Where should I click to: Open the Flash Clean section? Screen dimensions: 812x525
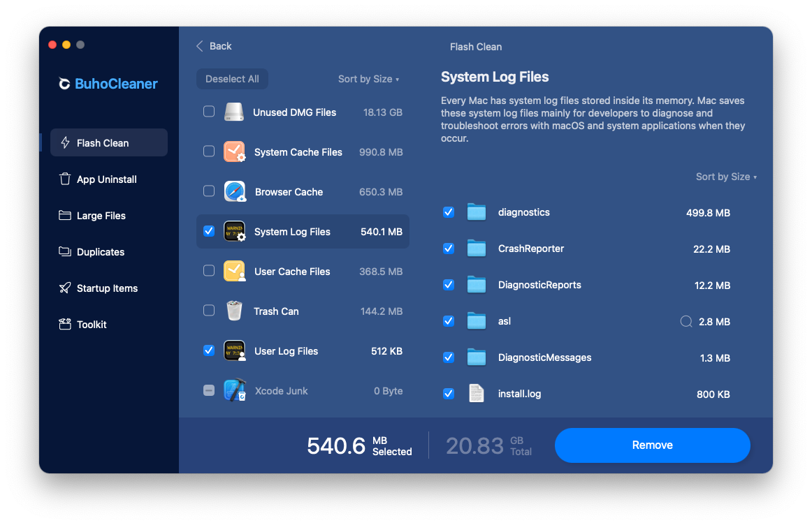click(109, 142)
